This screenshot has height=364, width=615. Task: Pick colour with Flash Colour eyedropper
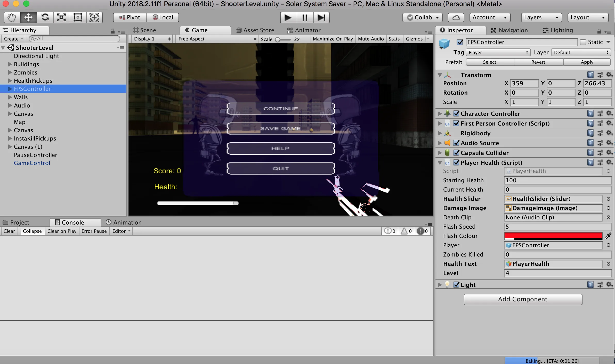[608, 236]
